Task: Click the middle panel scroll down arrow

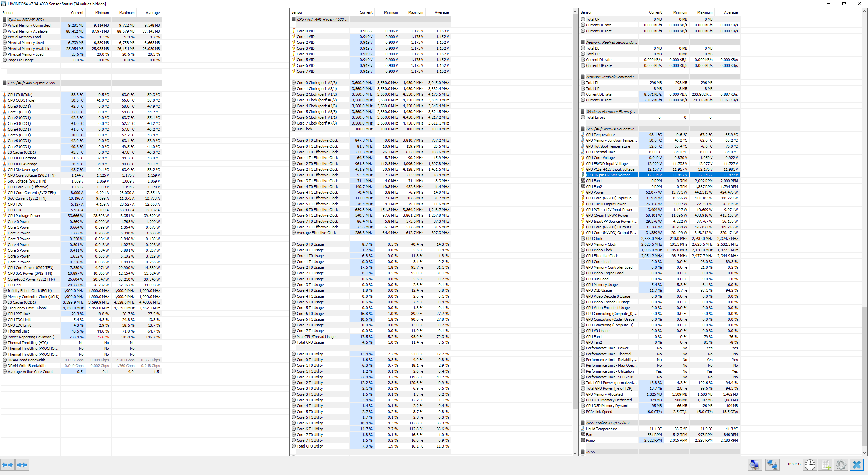Action: (x=575, y=453)
